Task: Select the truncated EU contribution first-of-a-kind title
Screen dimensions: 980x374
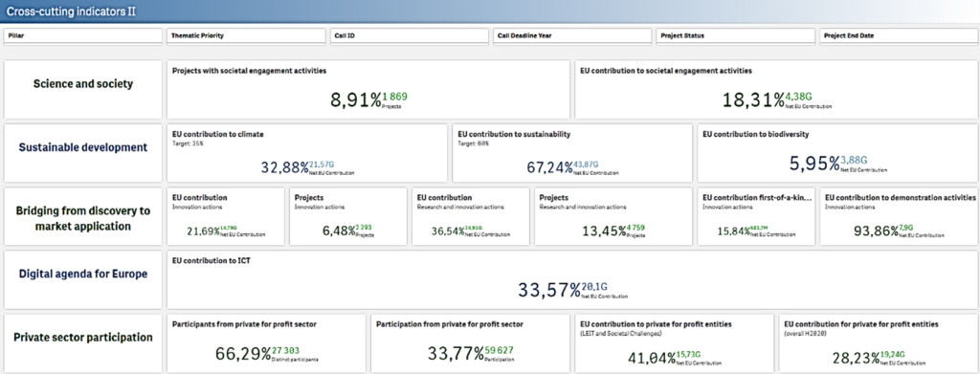Action: (757, 197)
